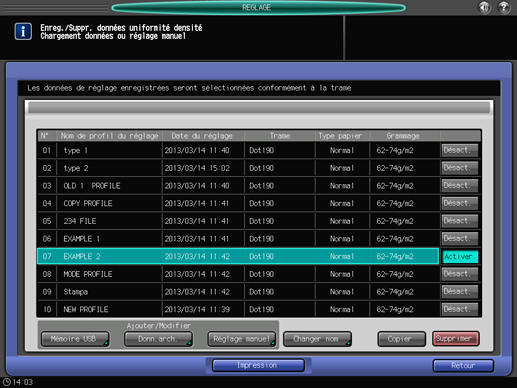Screen dimensions: 517x388
Task: Open Mémoire USB option
Action: 75,339
